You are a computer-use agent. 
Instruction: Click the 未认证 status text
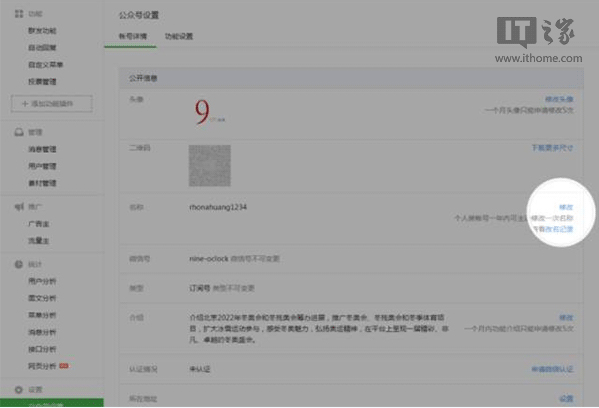click(x=200, y=369)
